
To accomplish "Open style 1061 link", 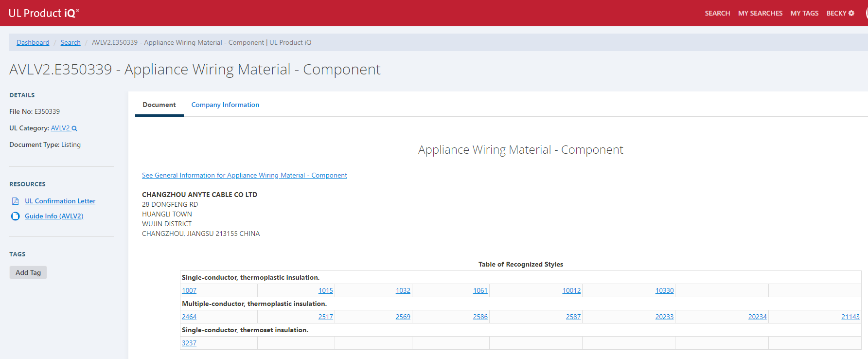I will [480, 290].
